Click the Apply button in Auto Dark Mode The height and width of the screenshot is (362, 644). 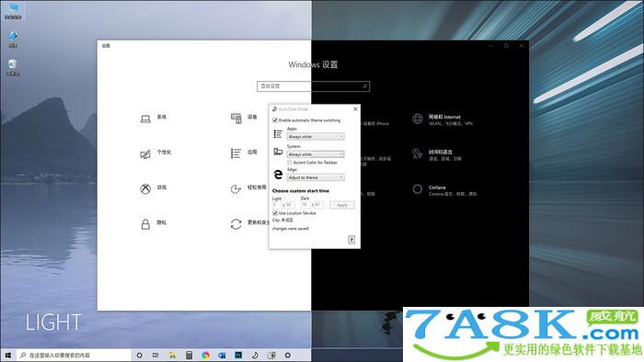[342, 205]
